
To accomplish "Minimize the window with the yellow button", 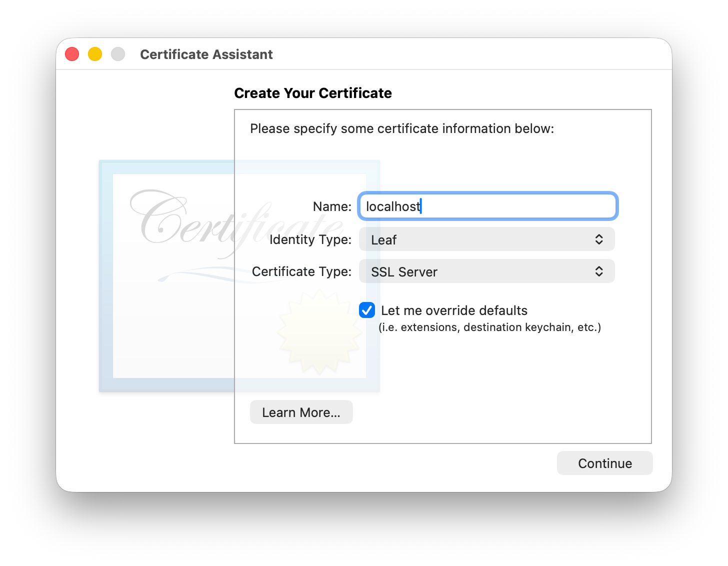I will tap(95, 54).
